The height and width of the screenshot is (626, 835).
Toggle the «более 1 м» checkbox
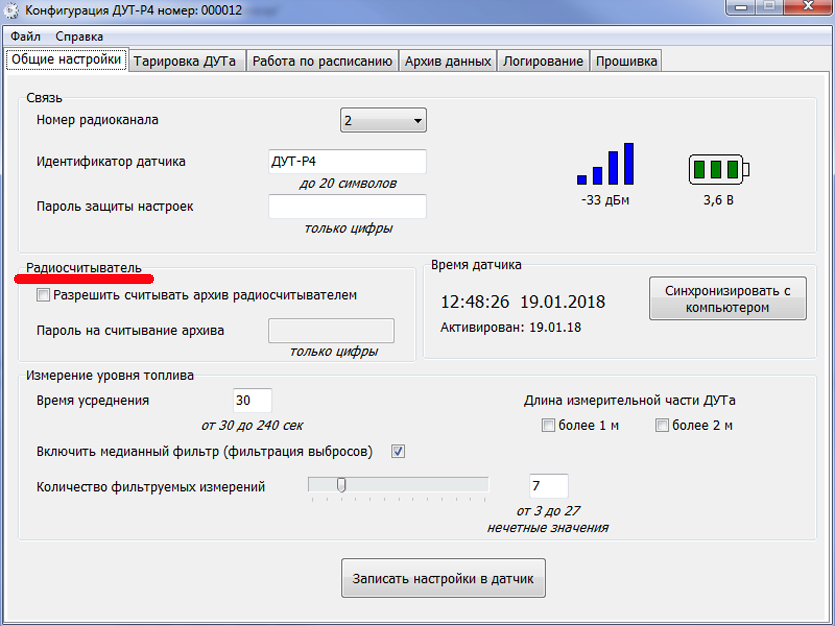(x=548, y=425)
